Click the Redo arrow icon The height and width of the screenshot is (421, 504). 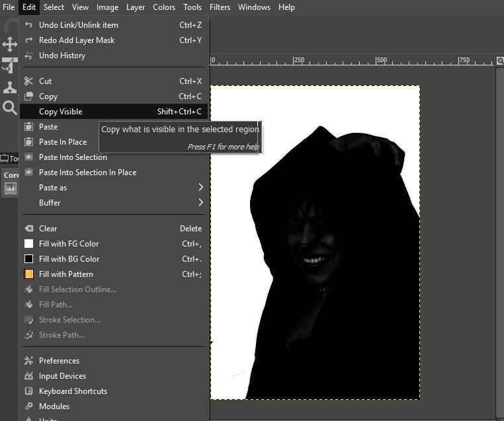[28, 40]
